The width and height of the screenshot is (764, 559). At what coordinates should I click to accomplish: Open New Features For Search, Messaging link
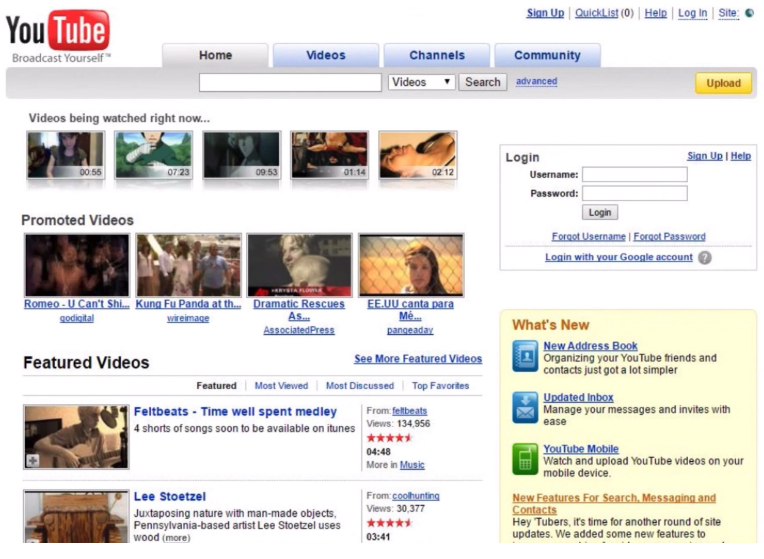point(614,504)
